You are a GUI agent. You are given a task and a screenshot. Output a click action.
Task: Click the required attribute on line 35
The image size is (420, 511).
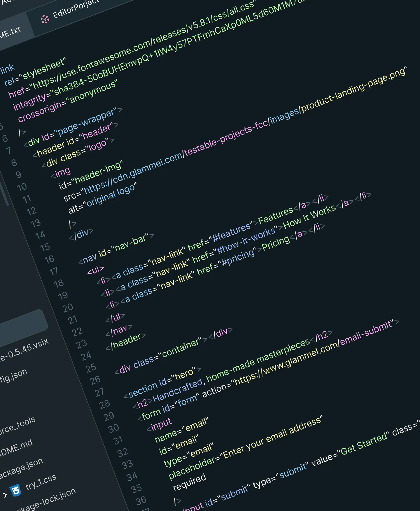pyautogui.click(x=189, y=482)
